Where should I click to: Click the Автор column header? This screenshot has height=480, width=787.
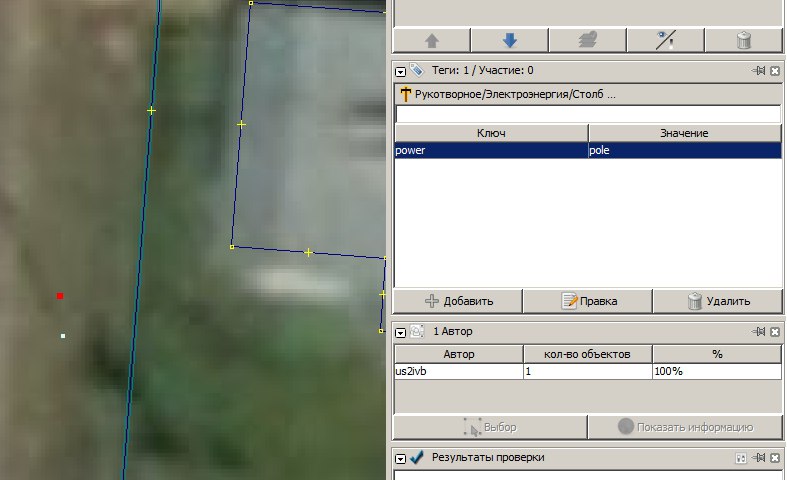pyautogui.click(x=459, y=354)
